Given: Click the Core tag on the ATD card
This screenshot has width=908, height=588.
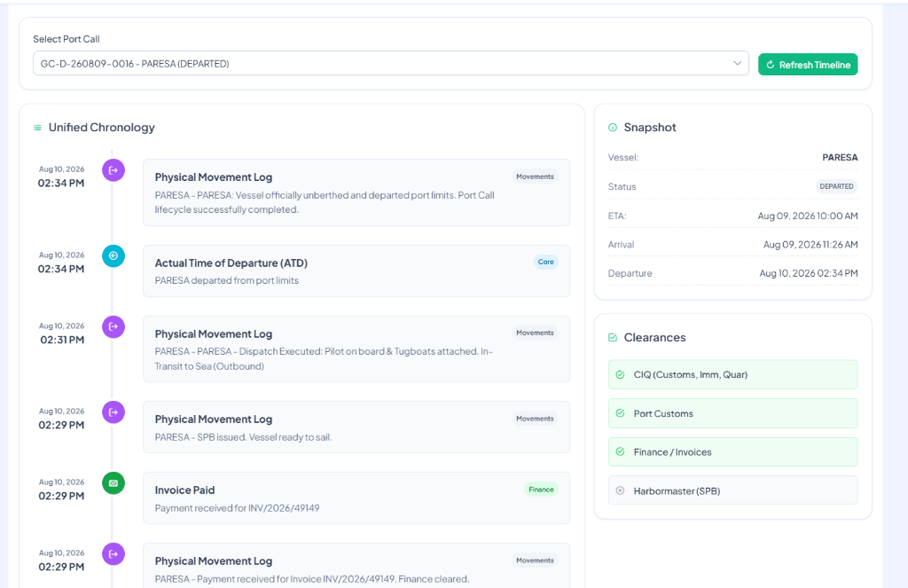Looking at the screenshot, I should click(x=545, y=262).
